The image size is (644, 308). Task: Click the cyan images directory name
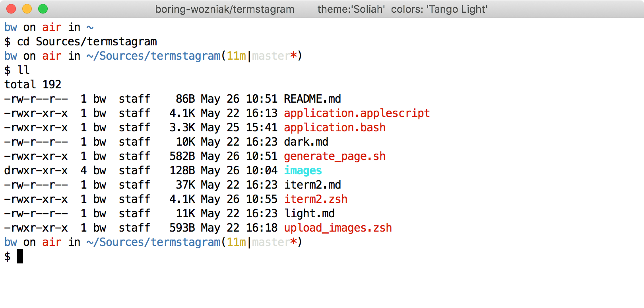303,170
